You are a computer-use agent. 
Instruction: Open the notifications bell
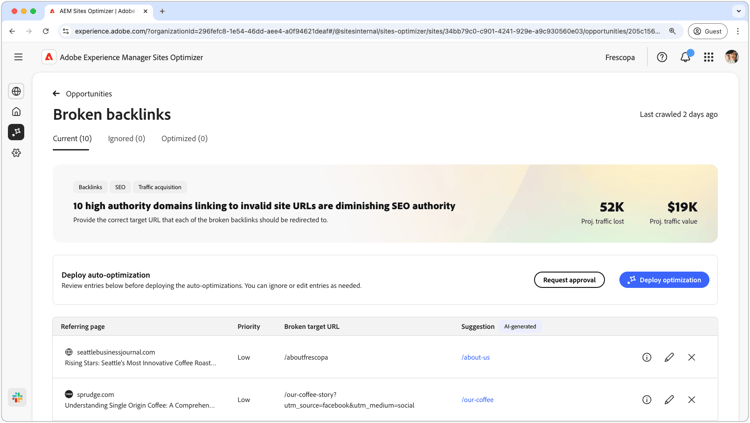pyautogui.click(x=685, y=57)
